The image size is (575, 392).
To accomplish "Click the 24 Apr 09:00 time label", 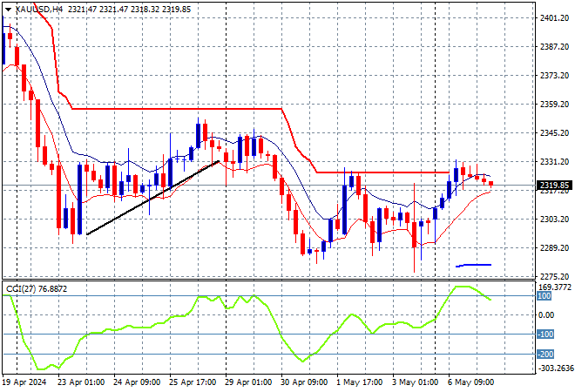I will pos(137,382).
